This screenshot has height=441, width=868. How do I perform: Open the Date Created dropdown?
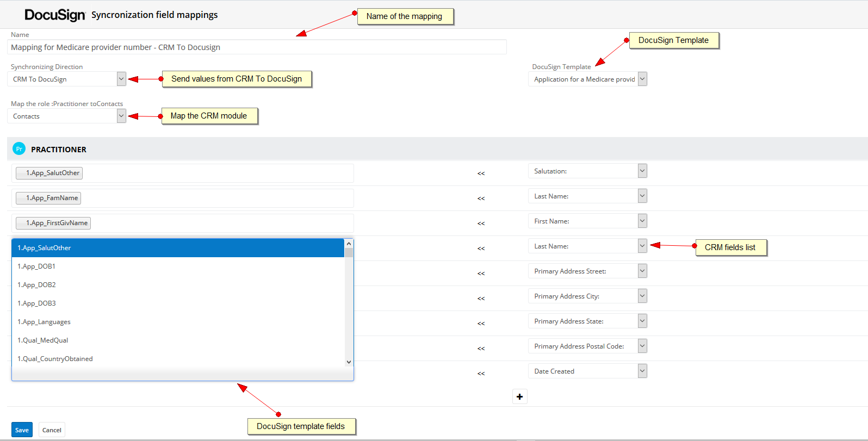coord(587,371)
